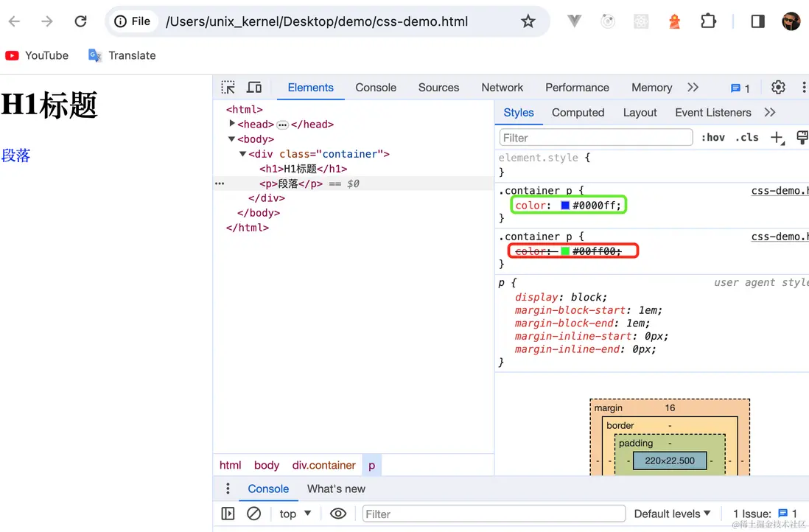
Task: Click the clear console icon
Action: tap(253, 514)
